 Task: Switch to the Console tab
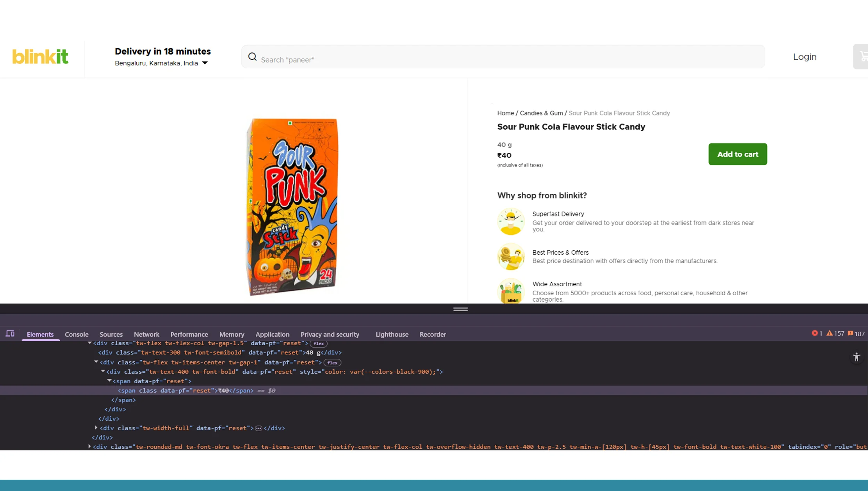tap(77, 334)
